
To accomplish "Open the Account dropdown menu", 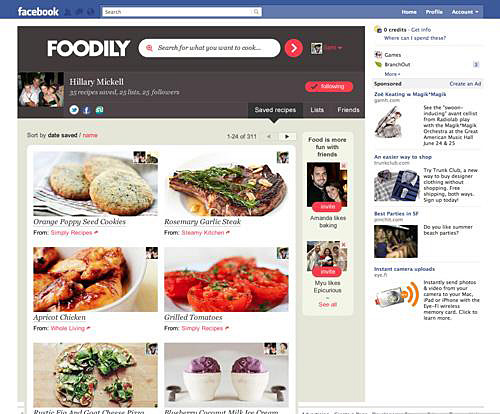I will 465,12.
